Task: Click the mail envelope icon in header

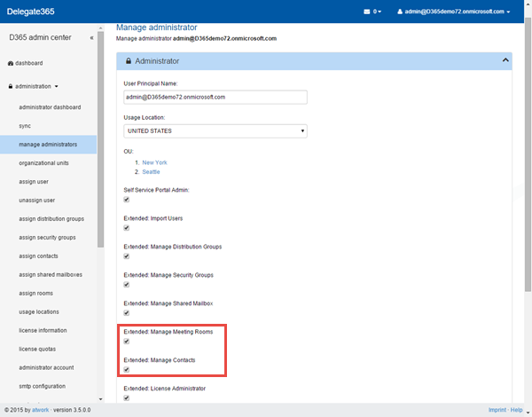Action: click(x=367, y=12)
